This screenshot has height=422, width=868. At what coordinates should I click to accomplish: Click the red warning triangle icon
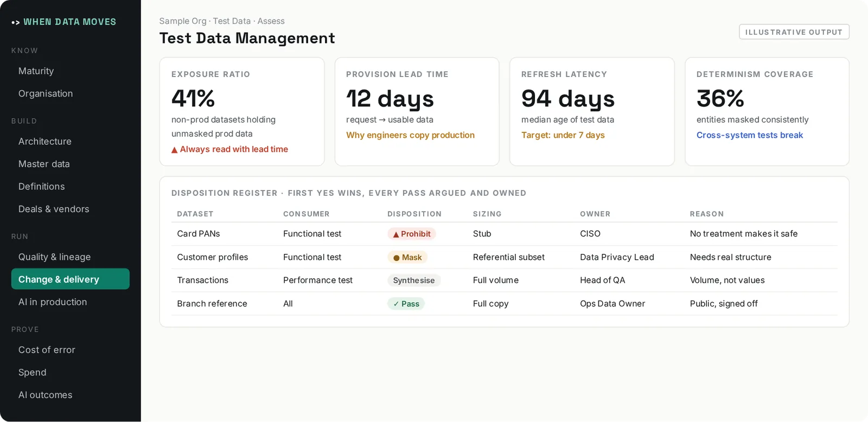pyautogui.click(x=175, y=150)
